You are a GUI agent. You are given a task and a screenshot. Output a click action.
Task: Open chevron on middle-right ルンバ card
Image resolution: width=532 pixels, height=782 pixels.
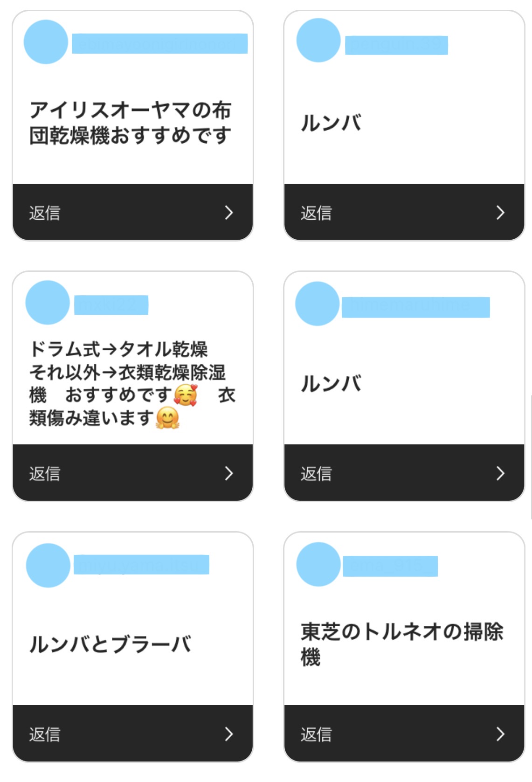(500, 473)
